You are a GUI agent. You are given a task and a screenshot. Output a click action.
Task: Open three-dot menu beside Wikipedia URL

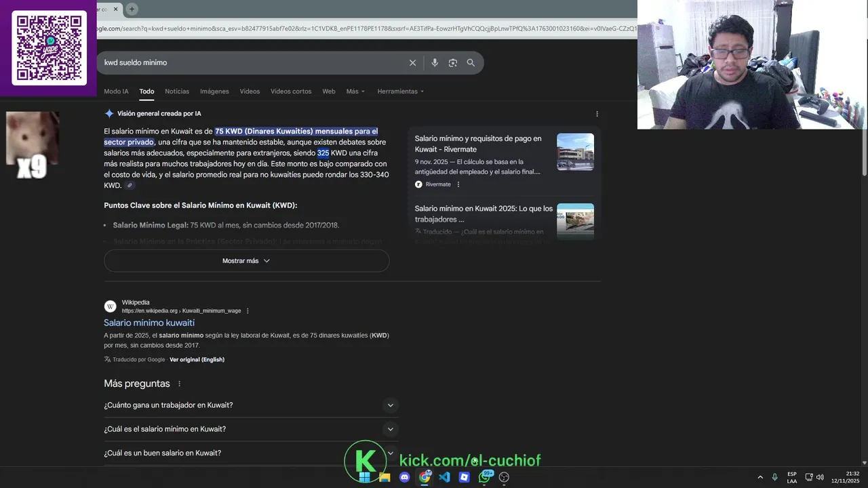(248, 311)
